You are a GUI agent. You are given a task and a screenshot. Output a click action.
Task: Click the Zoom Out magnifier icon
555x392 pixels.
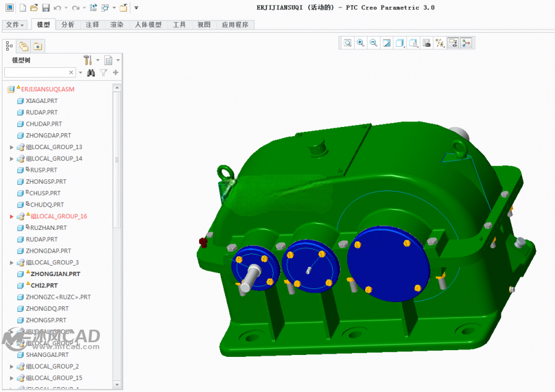[374, 43]
